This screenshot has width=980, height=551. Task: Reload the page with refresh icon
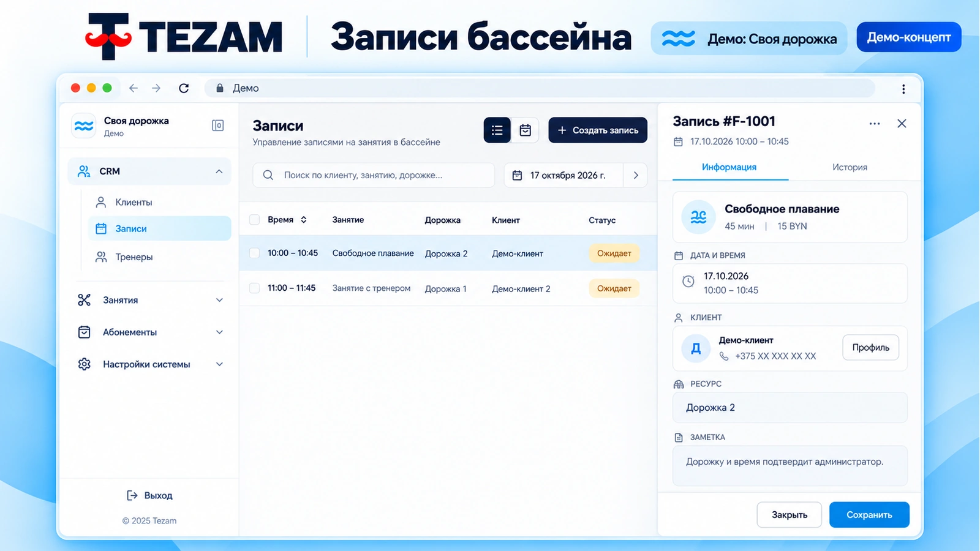(x=184, y=88)
